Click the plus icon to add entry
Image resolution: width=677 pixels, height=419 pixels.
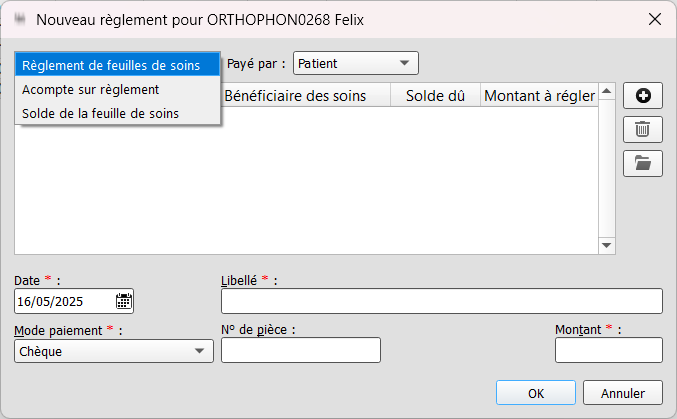[642, 95]
